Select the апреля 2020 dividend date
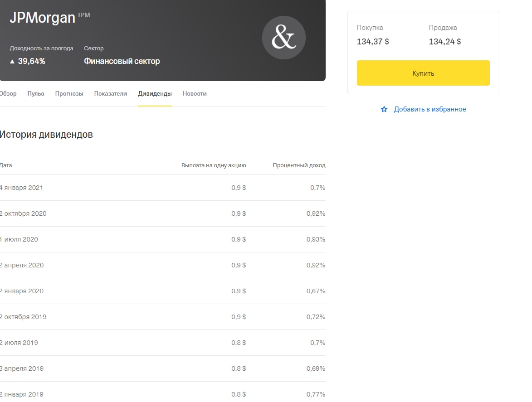 22,265
